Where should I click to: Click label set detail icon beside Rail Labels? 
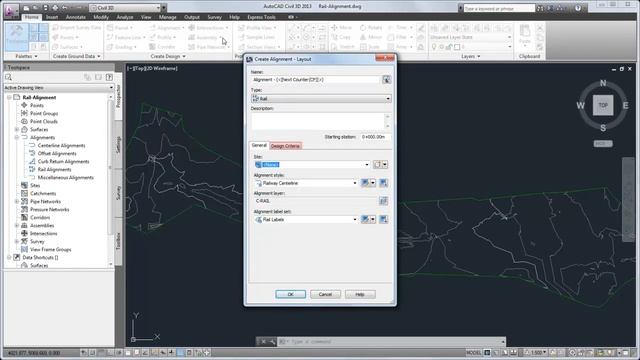(383, 220)
